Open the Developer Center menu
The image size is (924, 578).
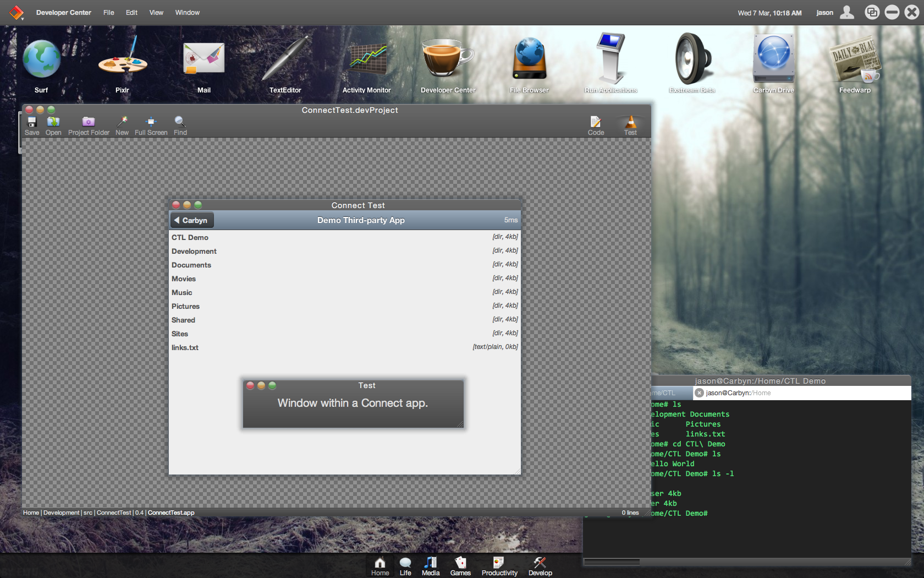[64, 13]
